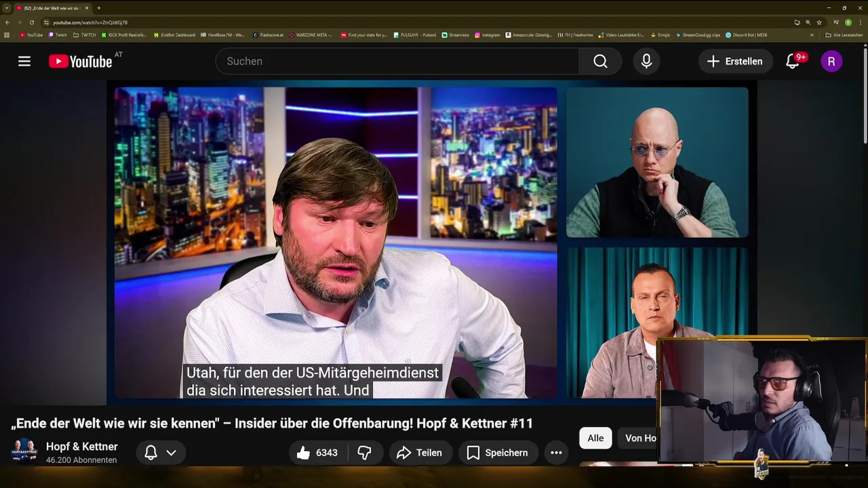Open the KICK Profil Realistik bookmark

pyautogui.click(x=124, y=35)
